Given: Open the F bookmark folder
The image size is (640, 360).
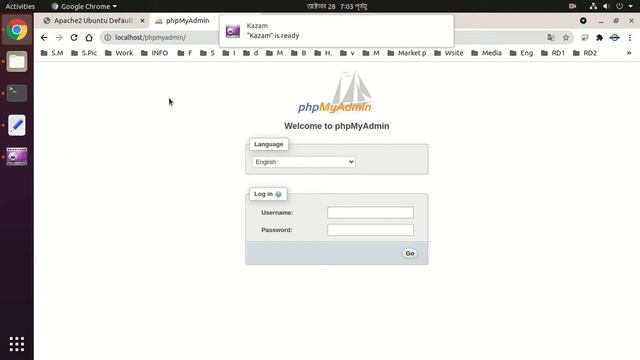Looking at the screenshot, I should coord(184,53).
